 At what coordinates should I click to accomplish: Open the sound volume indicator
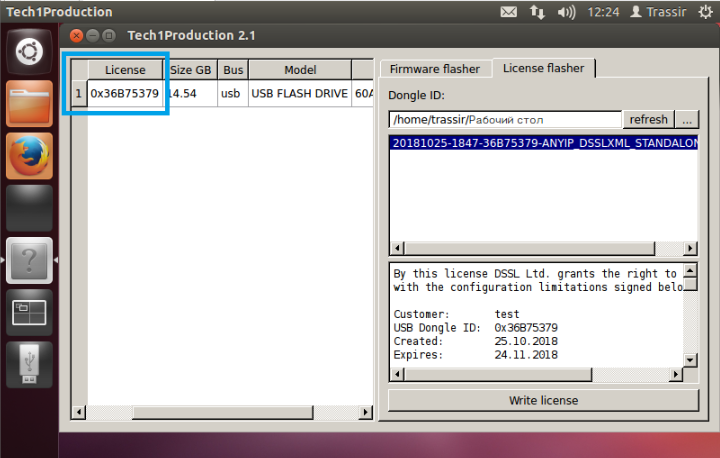pos(566,12)
